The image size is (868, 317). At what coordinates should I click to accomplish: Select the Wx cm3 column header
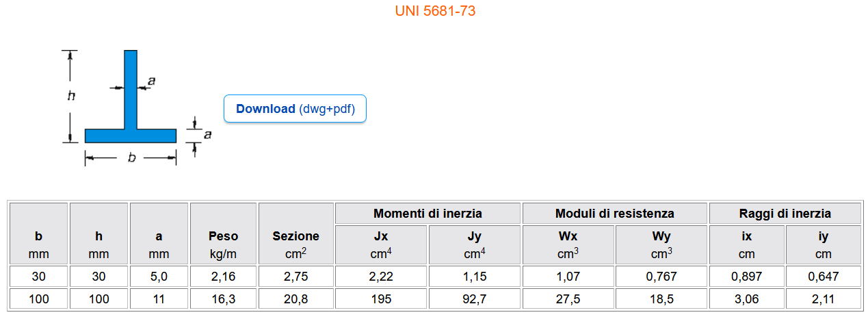[x=568, y=245]
